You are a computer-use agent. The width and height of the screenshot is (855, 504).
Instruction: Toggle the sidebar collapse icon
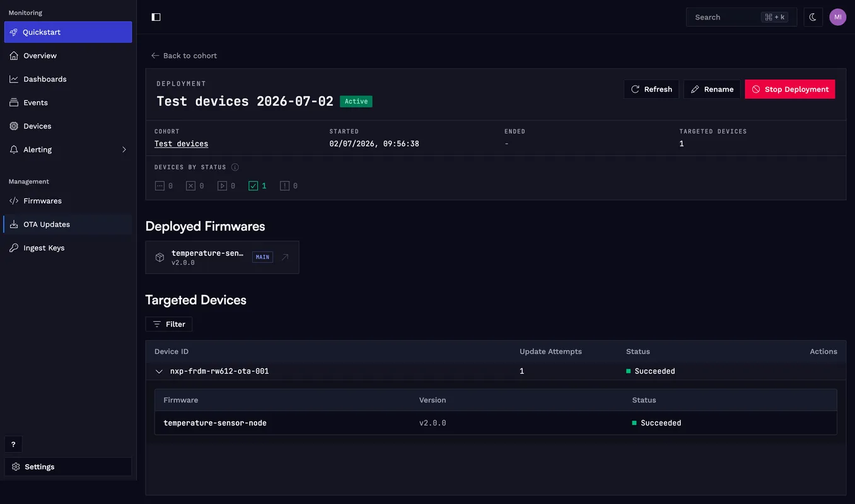(156, 17)
